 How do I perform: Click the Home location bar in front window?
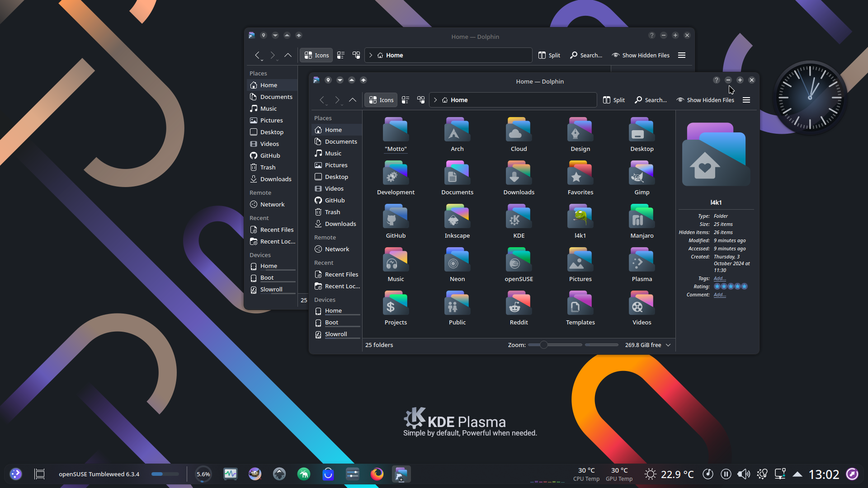click(x=513, y=100)
